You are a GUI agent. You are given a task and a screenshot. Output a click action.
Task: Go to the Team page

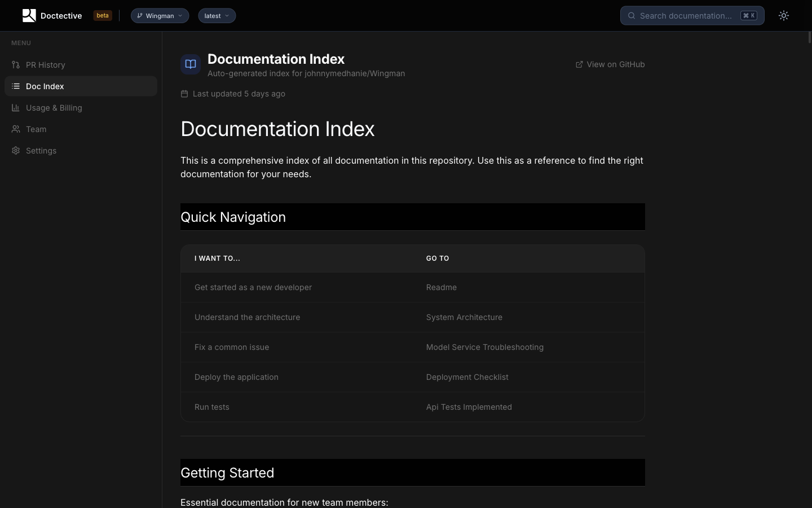[x=81, y=129]
